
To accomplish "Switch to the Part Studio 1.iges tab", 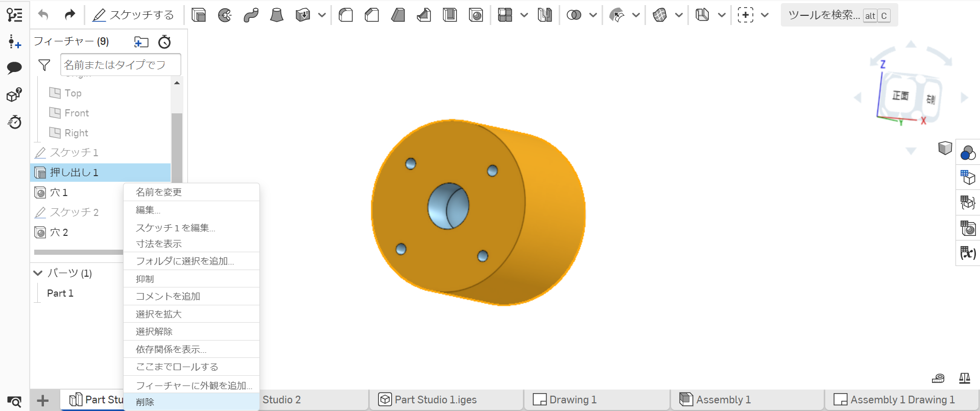I will coord(446,400).
